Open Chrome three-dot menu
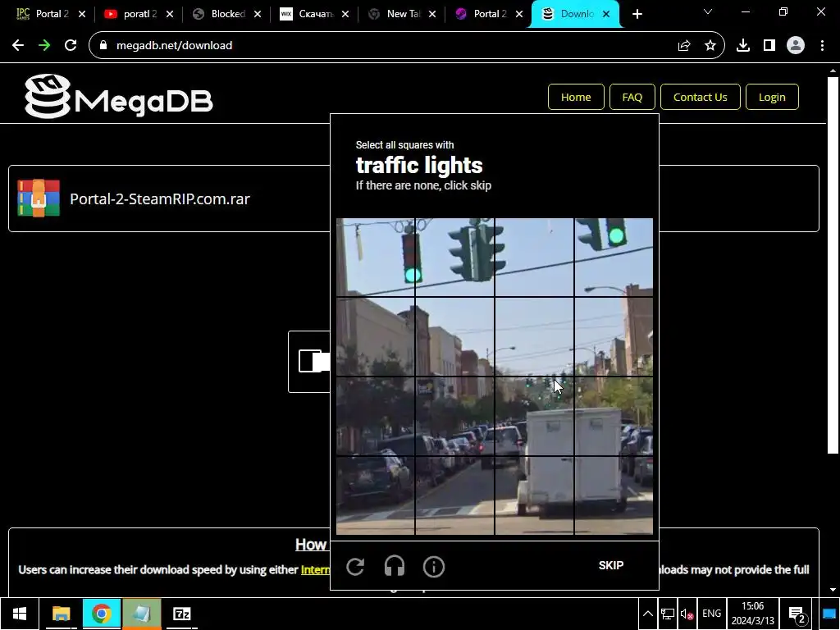This screenshot has width=840, height=630. (822, 46)
